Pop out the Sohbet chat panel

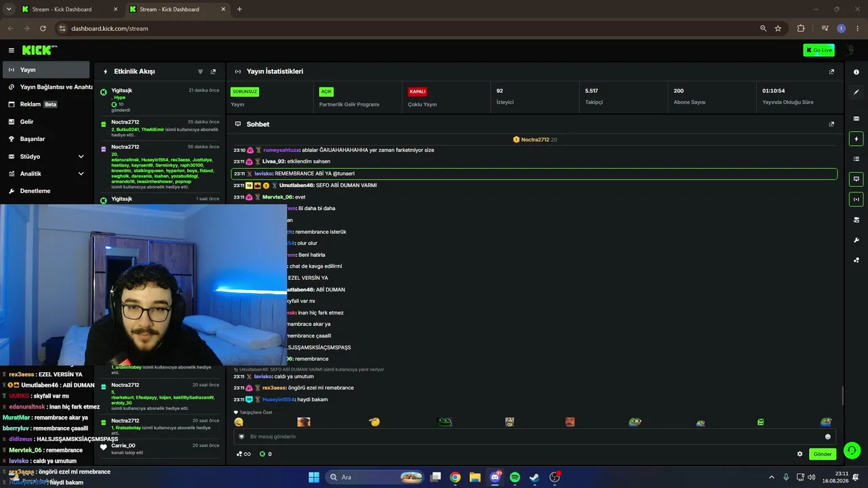click(x=831, y=124)
